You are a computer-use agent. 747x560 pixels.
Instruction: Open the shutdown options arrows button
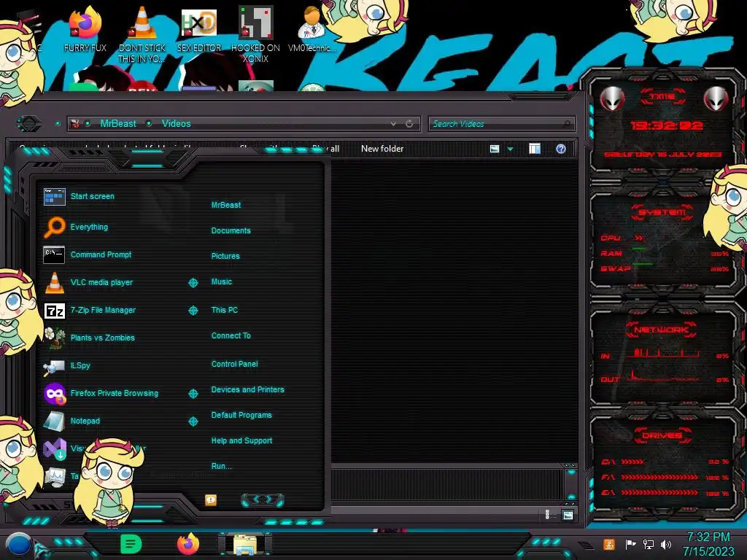coord(263,499)
